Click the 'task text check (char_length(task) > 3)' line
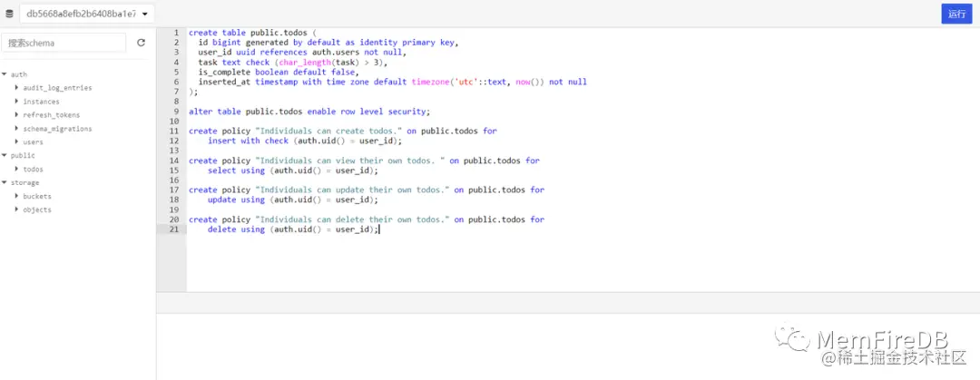Viewport: 980px width, 380px height. [x=292, y=63]
